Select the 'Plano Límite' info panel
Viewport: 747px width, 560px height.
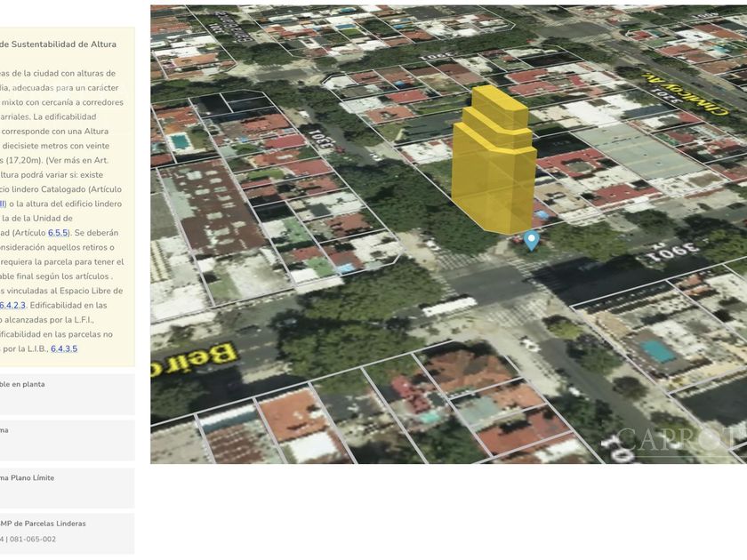(x=67, y=487)
